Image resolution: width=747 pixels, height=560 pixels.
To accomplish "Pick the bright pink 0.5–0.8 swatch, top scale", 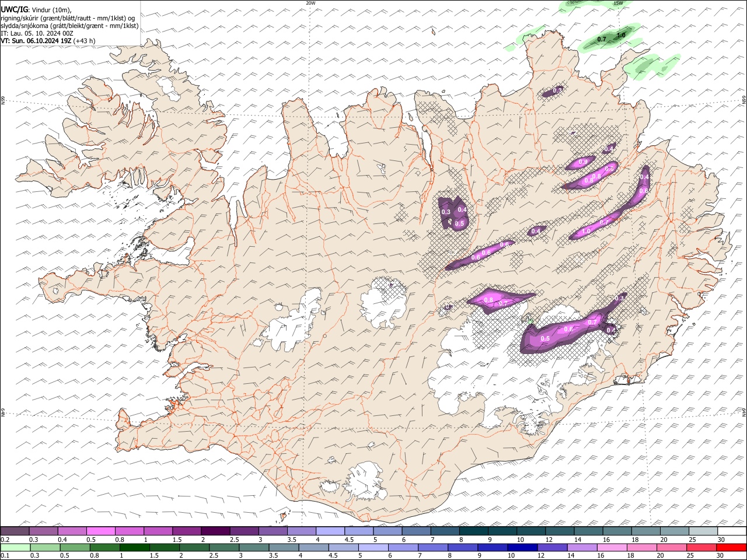I will (x=100, y=531).
